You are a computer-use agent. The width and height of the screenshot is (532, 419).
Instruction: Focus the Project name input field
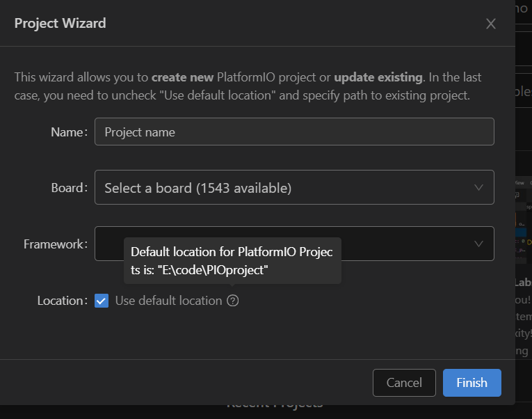(294, 132)
